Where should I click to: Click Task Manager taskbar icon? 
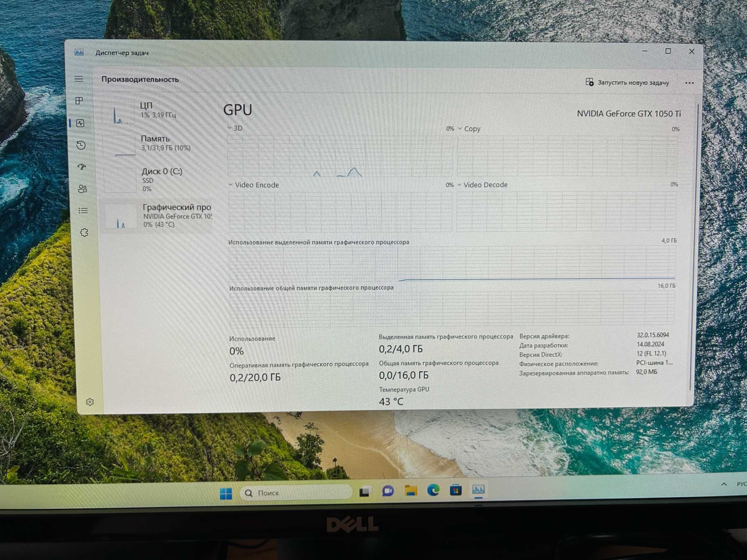(478, 489)
